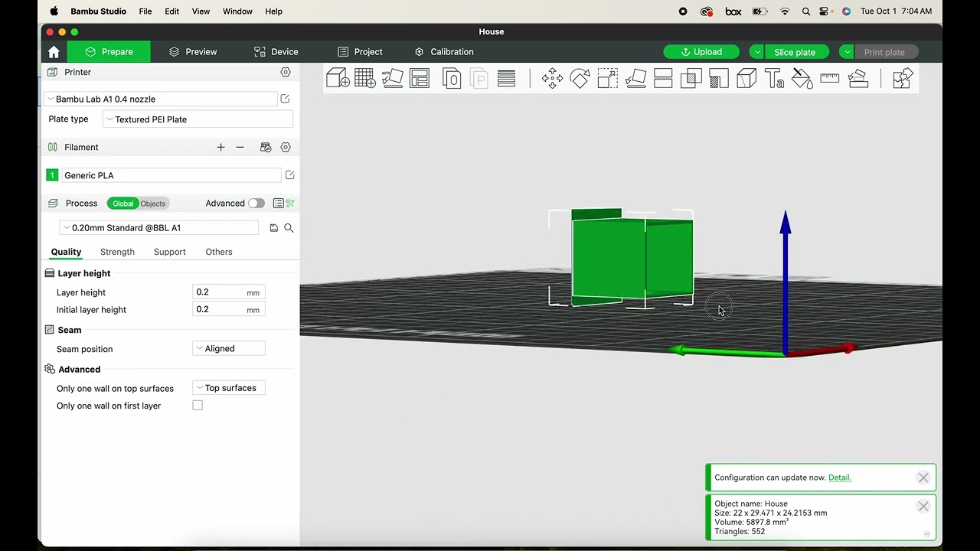The height and width of the screenshot is (551, 980).
Task: Select the Scale tool
Action: [x=608, y=79]
